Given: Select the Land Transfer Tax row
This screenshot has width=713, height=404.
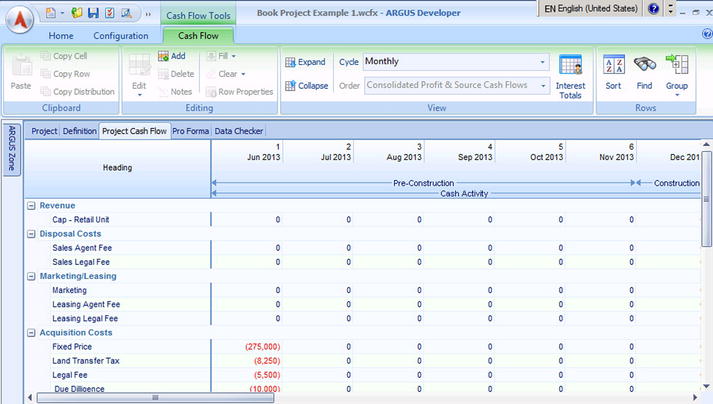Looking at the screenshot, I should click(85, 361).
